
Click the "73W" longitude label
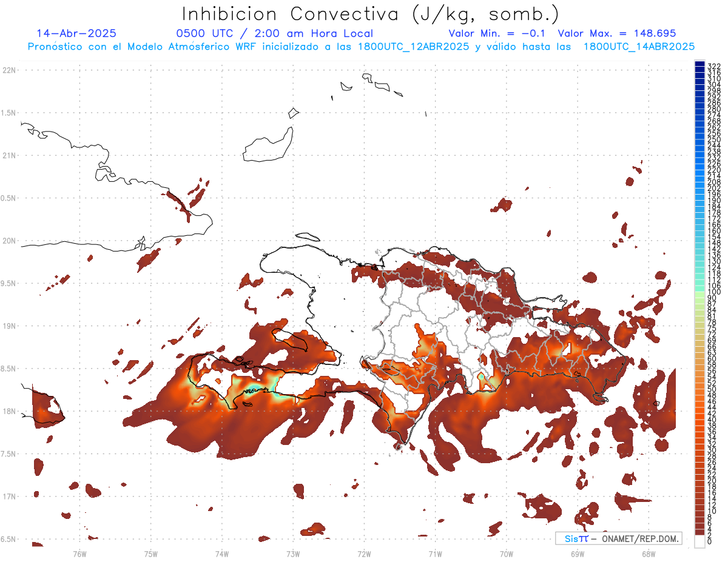coord(293,554)
